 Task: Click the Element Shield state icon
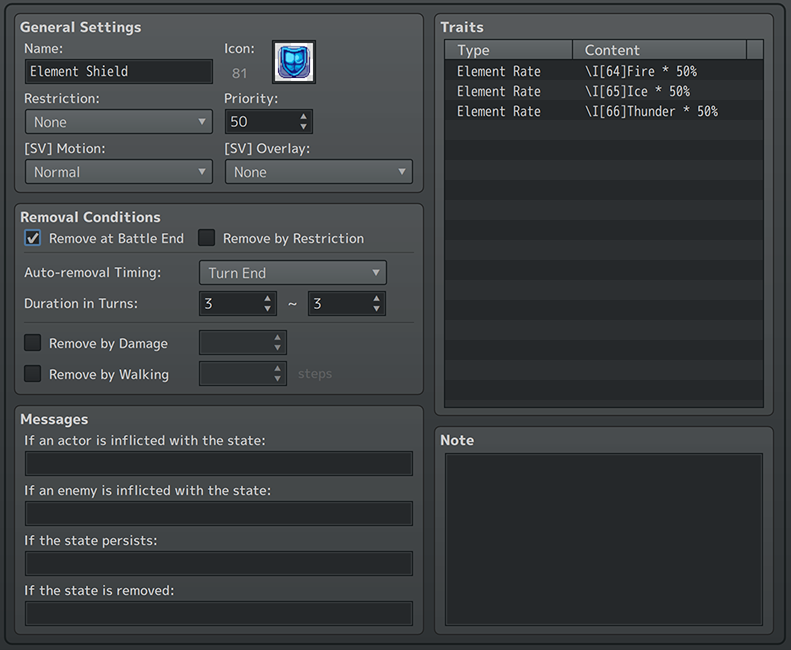pyautogui.click(x=294, y=62)
